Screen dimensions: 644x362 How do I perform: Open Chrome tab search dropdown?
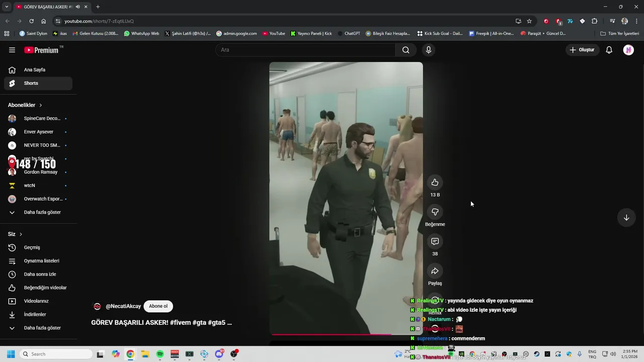click(x=7, y=7)
